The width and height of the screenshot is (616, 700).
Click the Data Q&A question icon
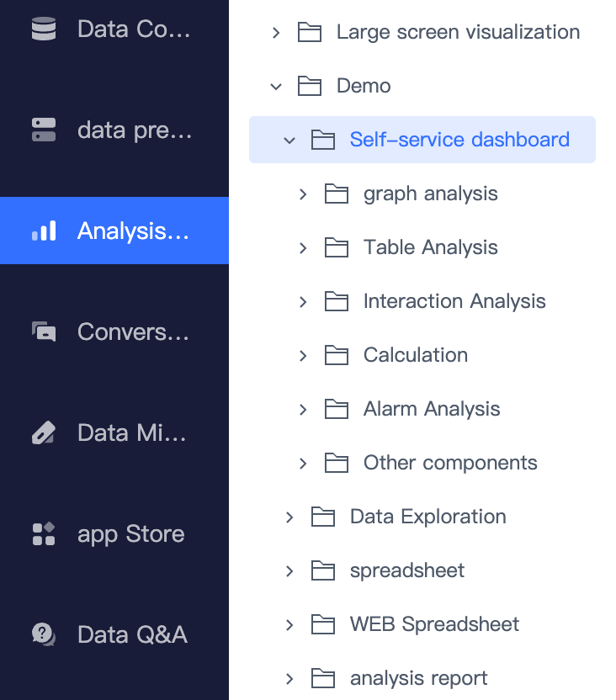pyautogui.click(x=43, y=634)
